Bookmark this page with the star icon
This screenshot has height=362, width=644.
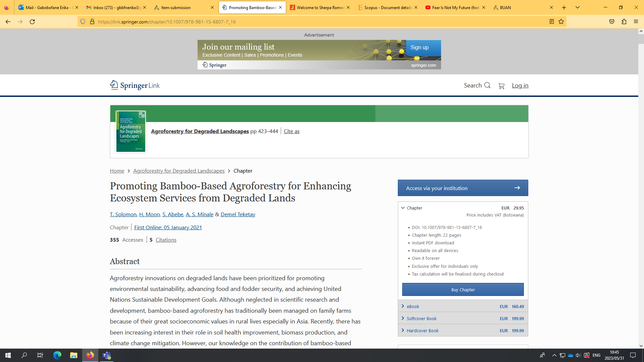click(561, 22)
